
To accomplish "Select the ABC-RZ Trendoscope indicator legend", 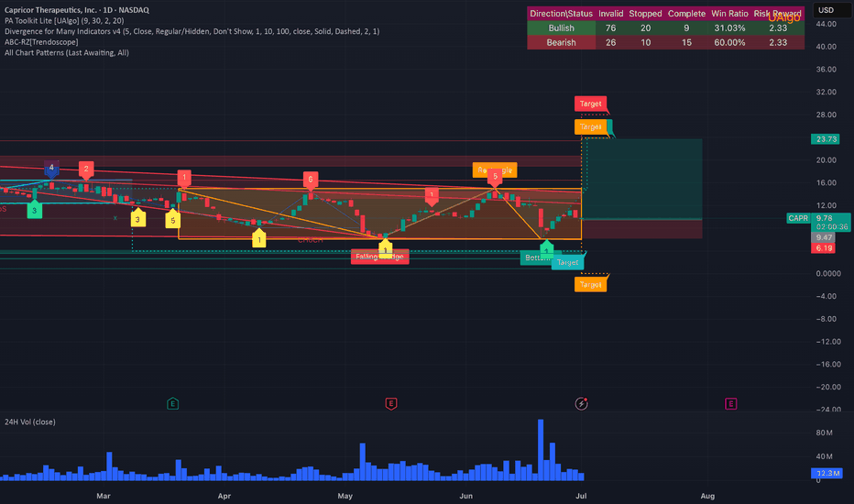I will coord(41,42).
